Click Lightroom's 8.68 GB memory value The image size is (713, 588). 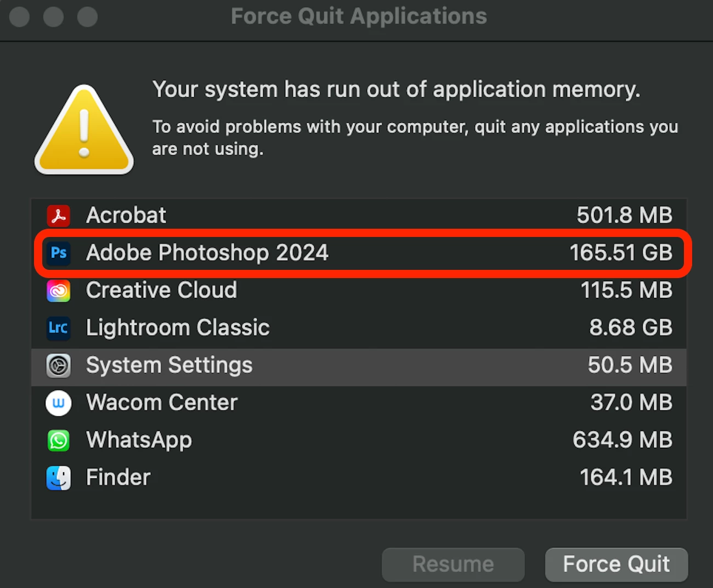point(630,328)
